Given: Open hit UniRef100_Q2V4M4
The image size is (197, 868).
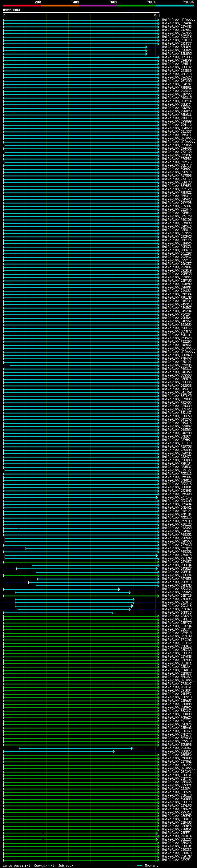Looking at the screenshot, I should point(177,23).
